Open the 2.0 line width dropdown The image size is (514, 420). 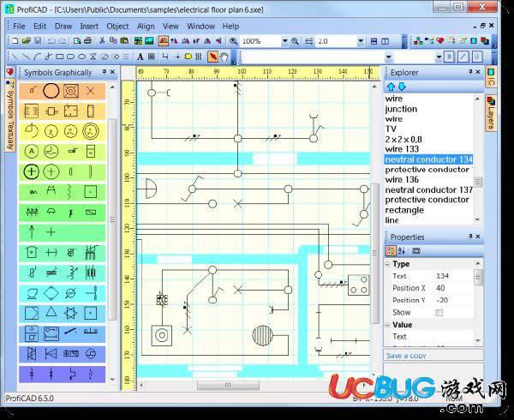click(361, 41)
